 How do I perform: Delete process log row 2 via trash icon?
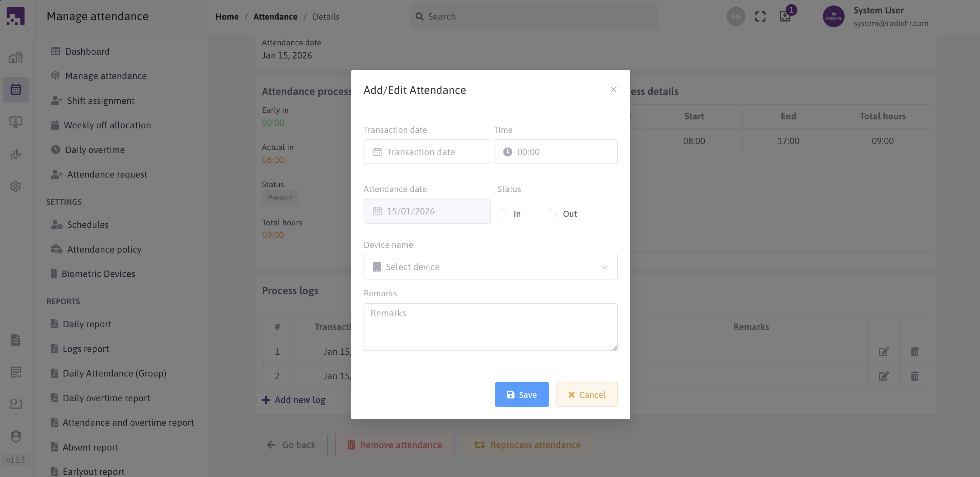[915, 376]
